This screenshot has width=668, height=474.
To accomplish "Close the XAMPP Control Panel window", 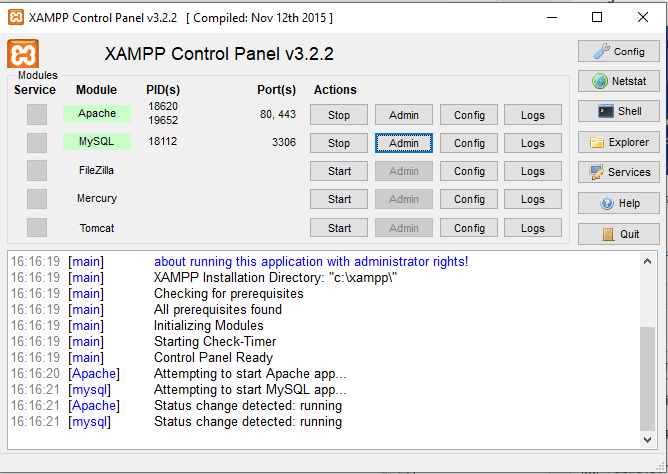I will tap(643, 17).
